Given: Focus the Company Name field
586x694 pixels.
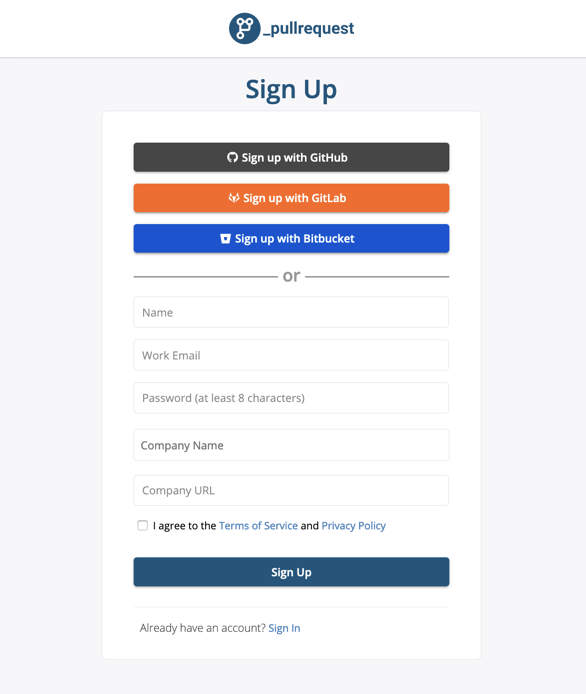Looking at the screenshot, I should [291, 445].
